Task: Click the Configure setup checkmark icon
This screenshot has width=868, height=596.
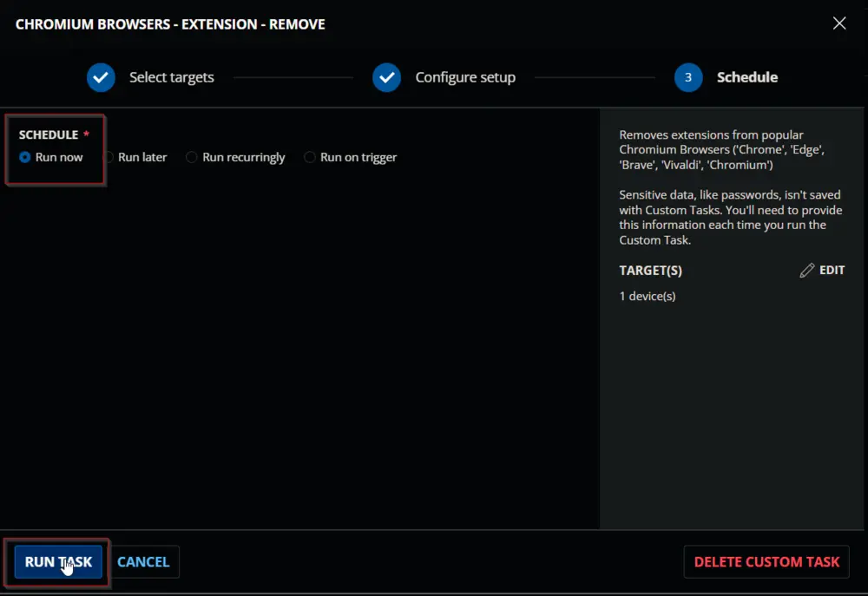Action: 386,77
